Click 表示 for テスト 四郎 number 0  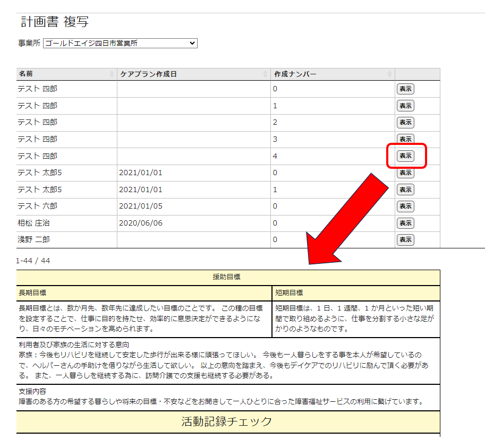pyautogui.click(x=405, y=89)
